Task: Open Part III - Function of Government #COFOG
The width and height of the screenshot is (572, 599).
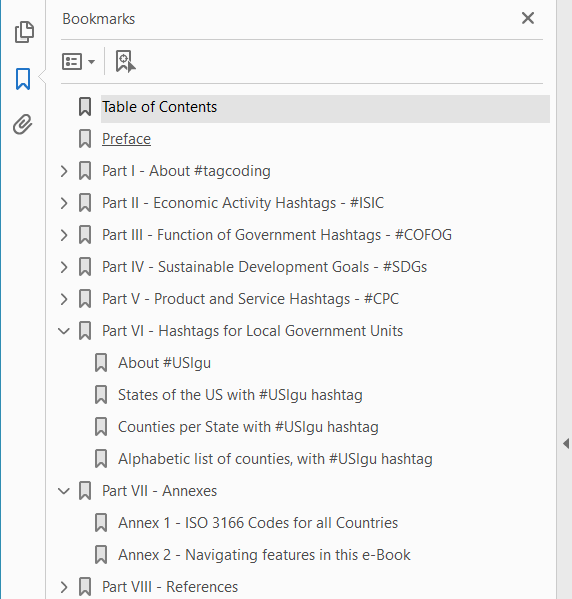Action: pyautogui.click(x=277, y=235)
